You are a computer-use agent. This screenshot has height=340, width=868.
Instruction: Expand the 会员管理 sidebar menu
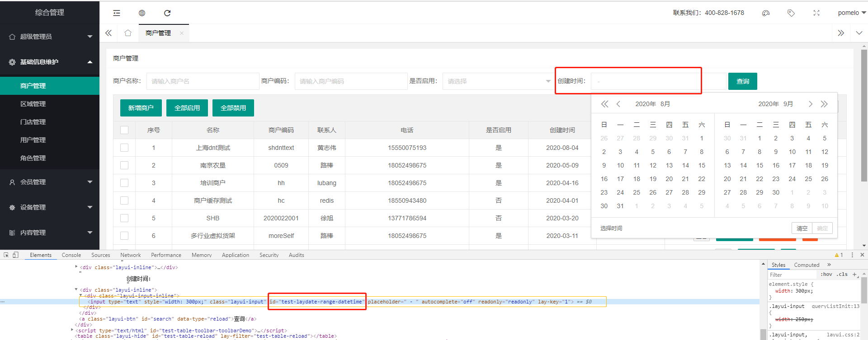coord(50,182)
